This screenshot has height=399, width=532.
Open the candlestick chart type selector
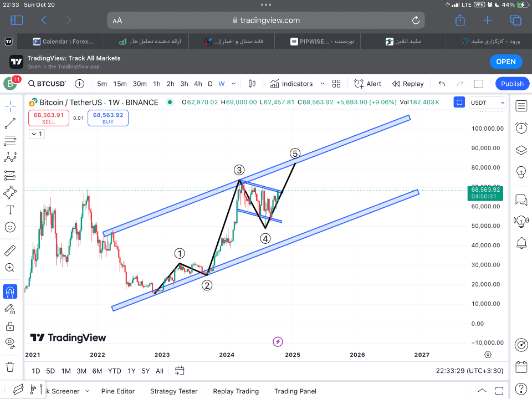(252, 84)
